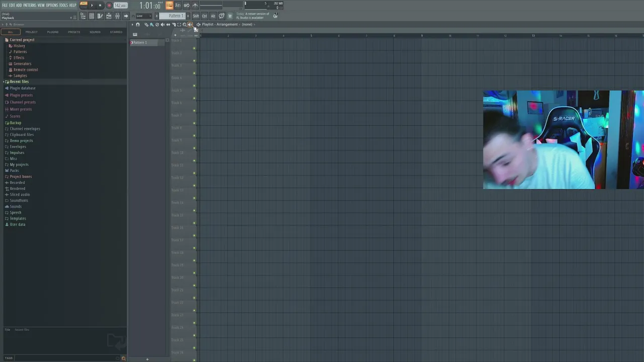Click the update notification icon
Image resolution: width=644 pixels, height=362 pixels.
coord(275,16)
